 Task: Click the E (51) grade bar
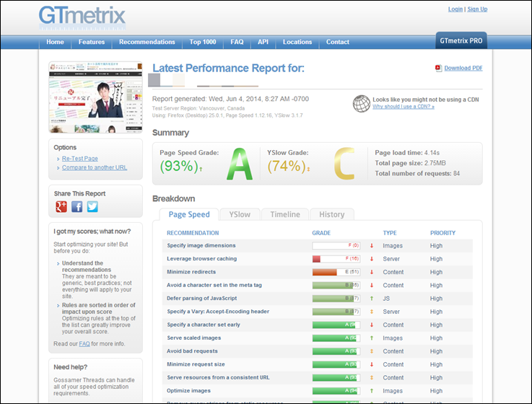pos(336,272)
